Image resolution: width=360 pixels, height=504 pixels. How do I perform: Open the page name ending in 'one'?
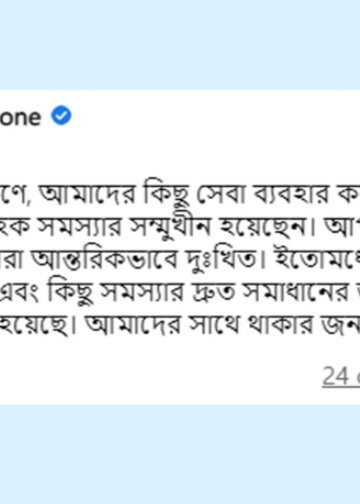(20, 117)
